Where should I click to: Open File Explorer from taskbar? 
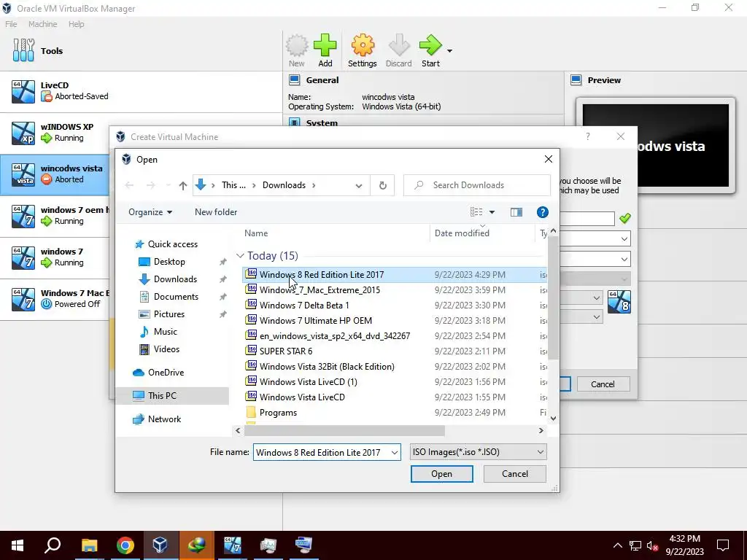[89, 545]
